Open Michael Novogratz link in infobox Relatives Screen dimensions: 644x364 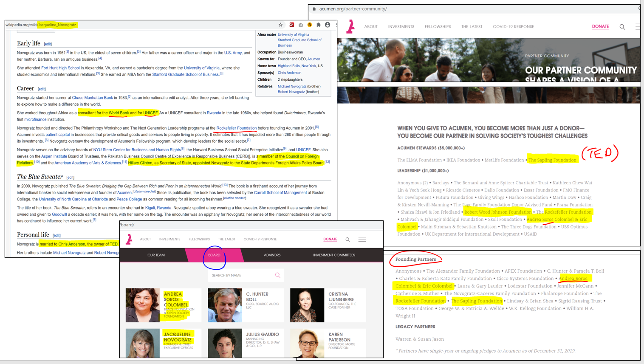click(292, 86)
